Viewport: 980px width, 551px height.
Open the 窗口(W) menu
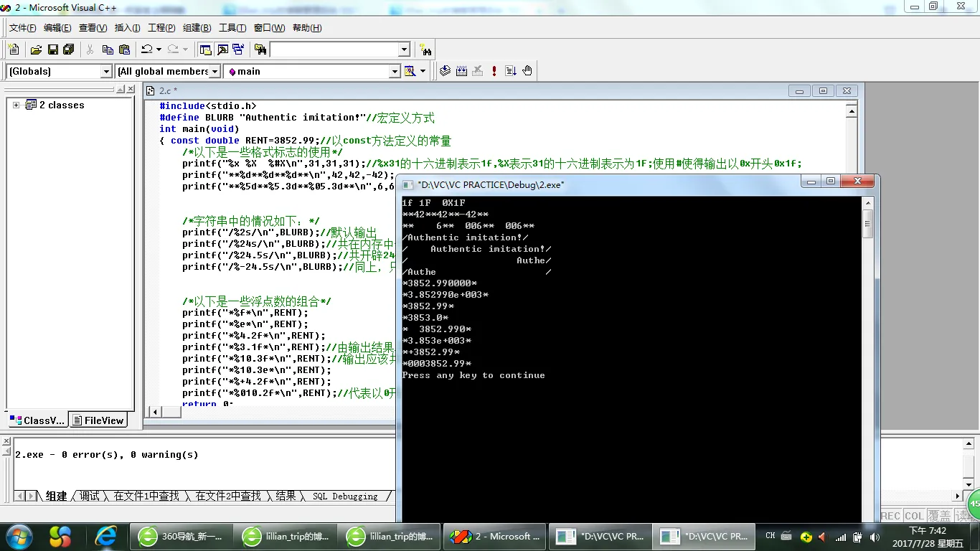[x=269, y=28]
